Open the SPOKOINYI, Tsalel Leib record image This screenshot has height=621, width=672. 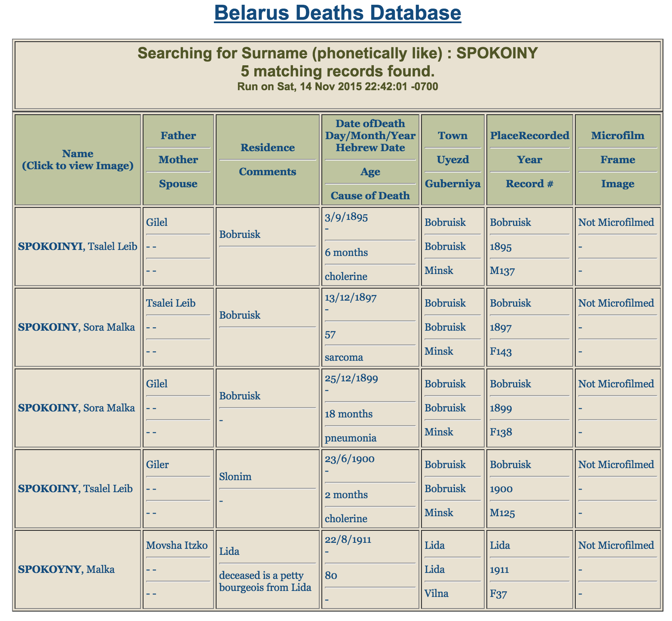77,247
